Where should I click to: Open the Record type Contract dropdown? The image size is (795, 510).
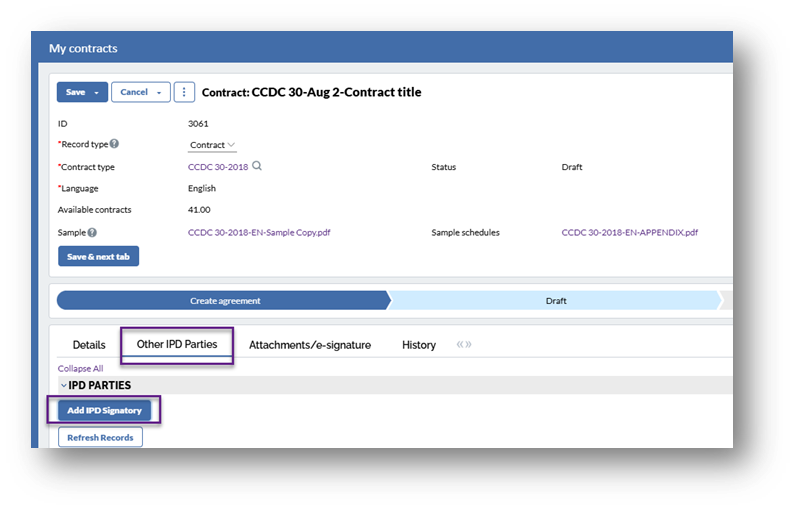click(212, 145)
